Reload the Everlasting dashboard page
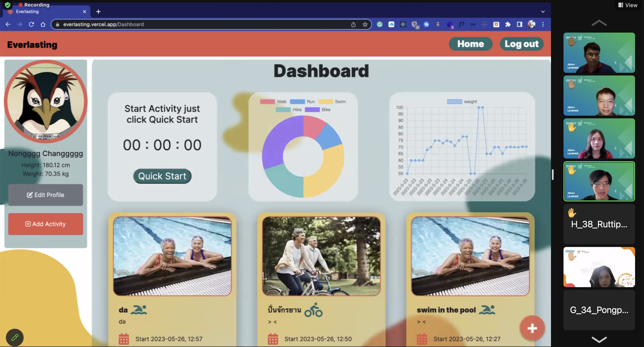Viewport: 644px width, 347px height. (32, 24)
